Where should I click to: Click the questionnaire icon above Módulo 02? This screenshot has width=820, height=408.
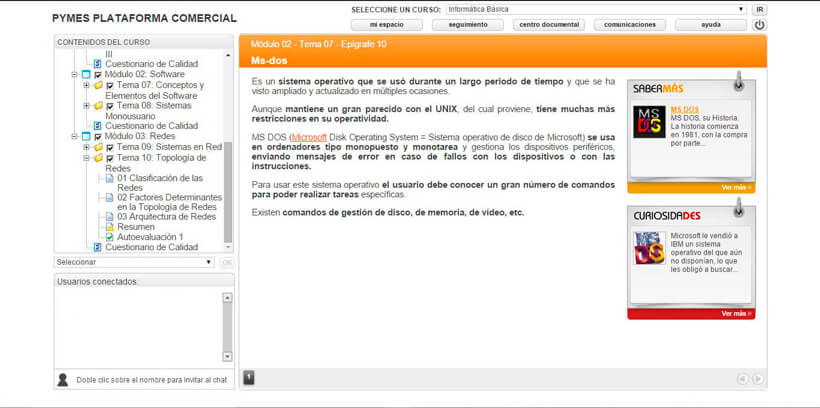click(x=98, y=64)
